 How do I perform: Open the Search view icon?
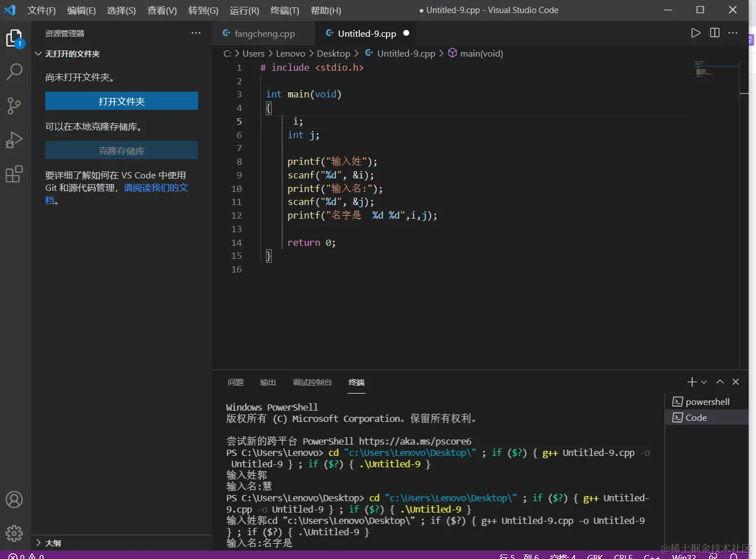click(14, 72)
